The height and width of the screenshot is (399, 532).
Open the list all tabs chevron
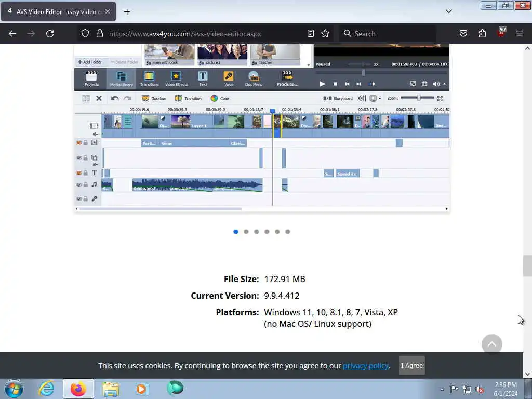(448, 11)
